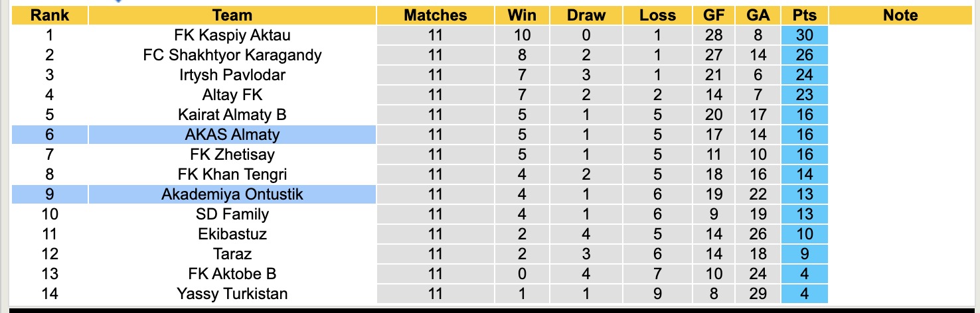Click the GF column header
The image size is (980, 313).
[714, 15]
